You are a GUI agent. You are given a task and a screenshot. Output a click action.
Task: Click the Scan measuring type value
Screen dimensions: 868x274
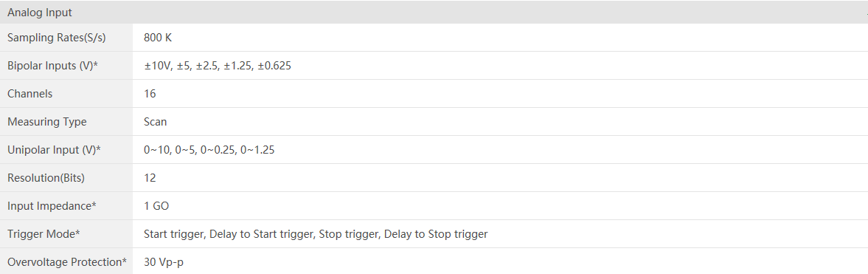156,121
